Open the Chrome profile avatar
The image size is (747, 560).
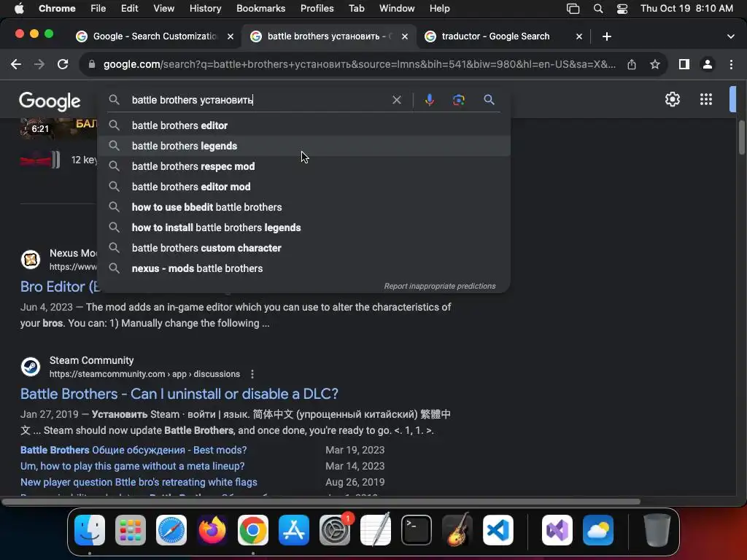pyautogui.click(x=708, y=64)
